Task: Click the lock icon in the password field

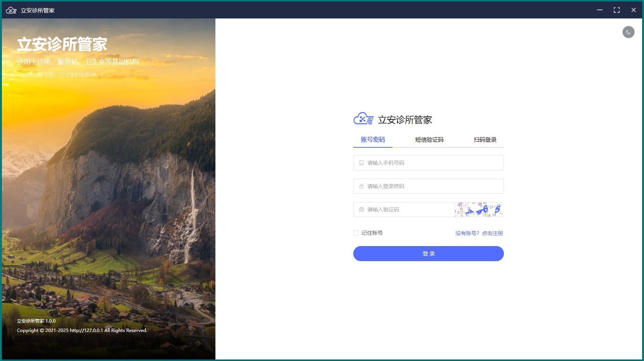Action: pos(362,186)
